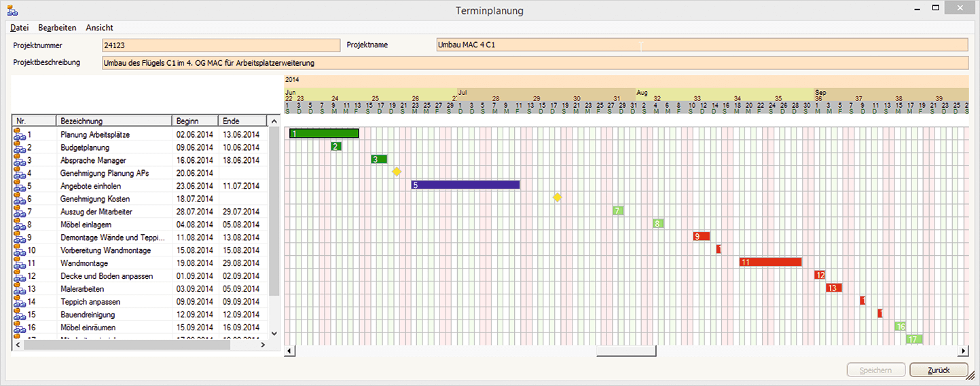Select the purple task bar 5
The image size is (980, 386).
click(465, 185)
